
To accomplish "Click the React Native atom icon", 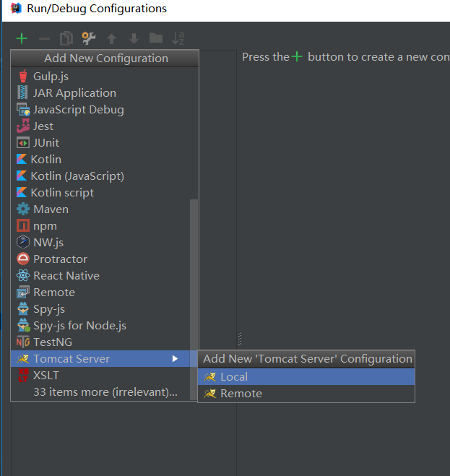I will [23, 276].
